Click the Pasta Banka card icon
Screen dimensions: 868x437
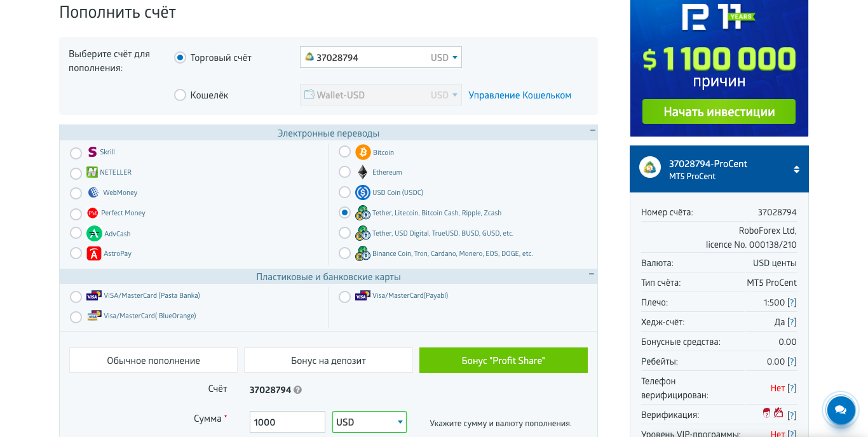pos(94,295)
